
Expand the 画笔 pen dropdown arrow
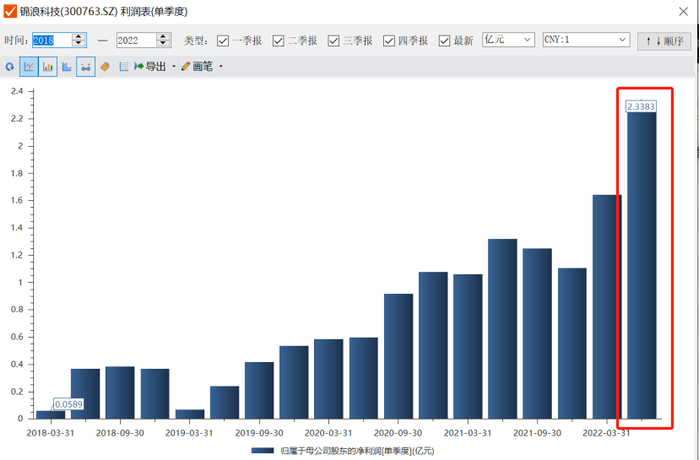pos(221,67)
